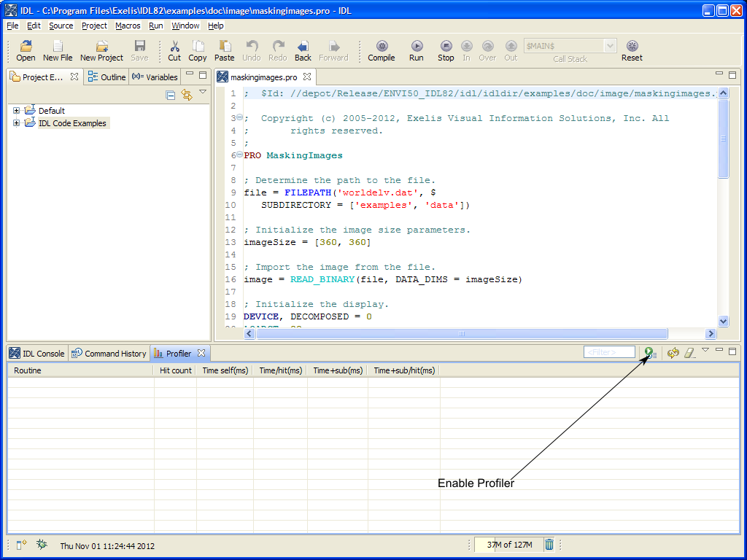This screenshot has height=560, width=747.
Task: Click the Forward navigation icon
Action: 333,51
